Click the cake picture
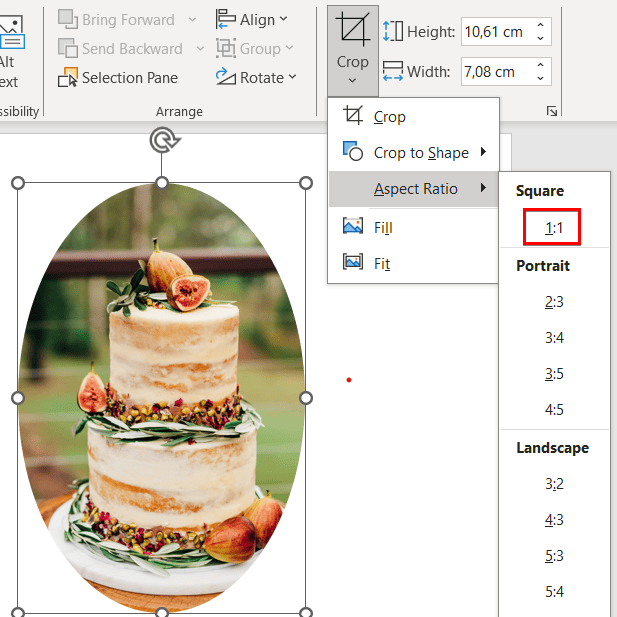Image resolution: width=617 pixels, height=617 pixels. pyautogui.click(x=160, y=400)
